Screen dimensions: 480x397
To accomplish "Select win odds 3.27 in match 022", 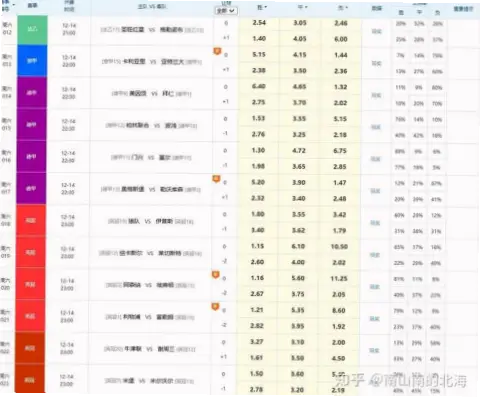I will click(x=257, y=342).
